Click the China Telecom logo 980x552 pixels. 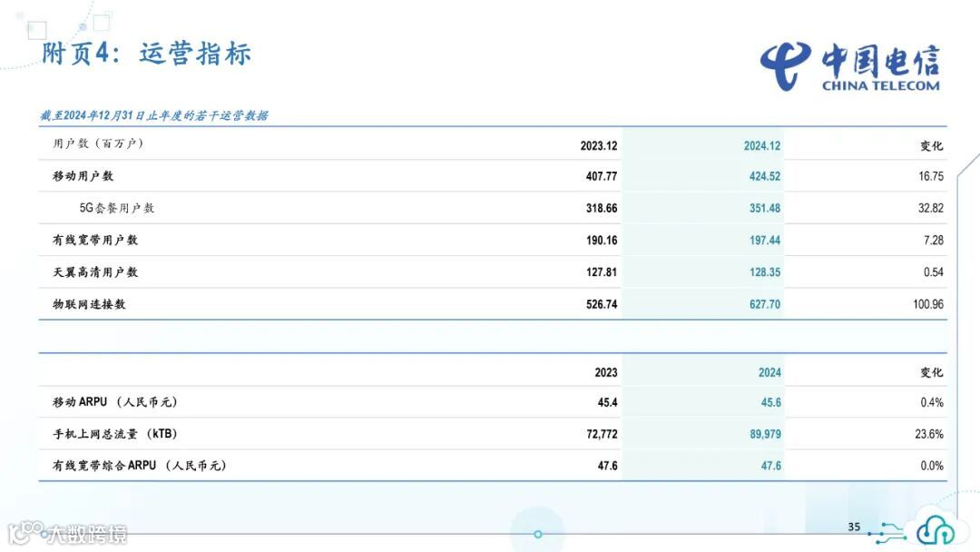(x=850, y=67)
